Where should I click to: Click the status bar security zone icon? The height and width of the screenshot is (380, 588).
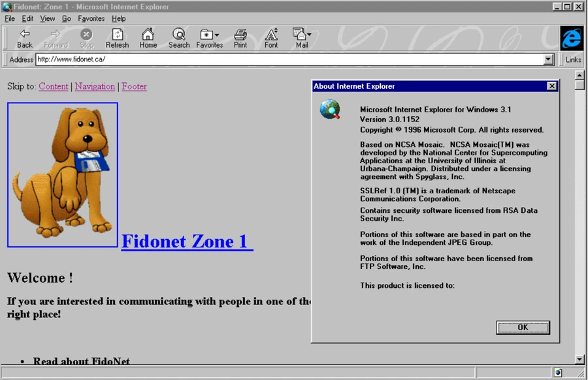click(x=558, y=372)
